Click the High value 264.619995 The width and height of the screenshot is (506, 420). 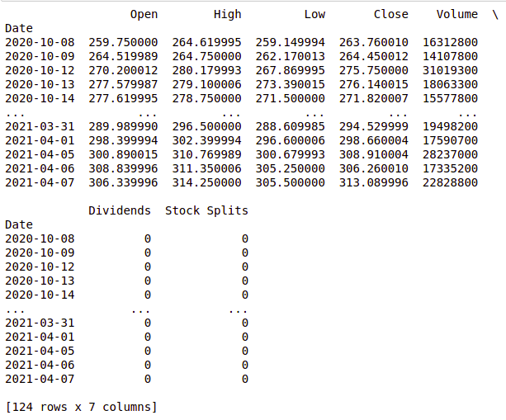[x=206, y=42]
